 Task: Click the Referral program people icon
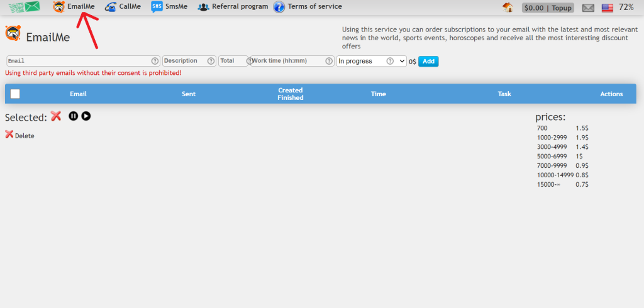pos(203,7)
